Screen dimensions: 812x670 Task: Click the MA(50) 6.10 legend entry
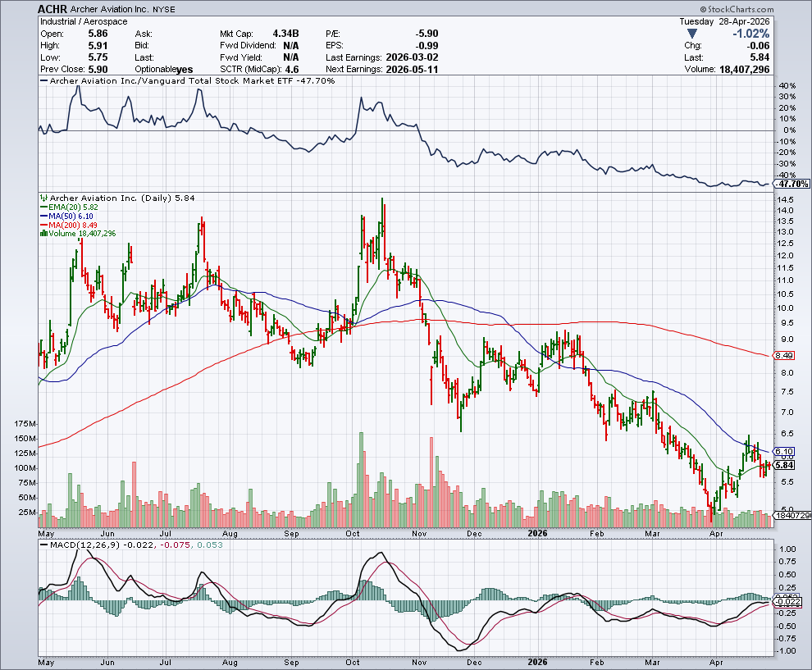66,216
